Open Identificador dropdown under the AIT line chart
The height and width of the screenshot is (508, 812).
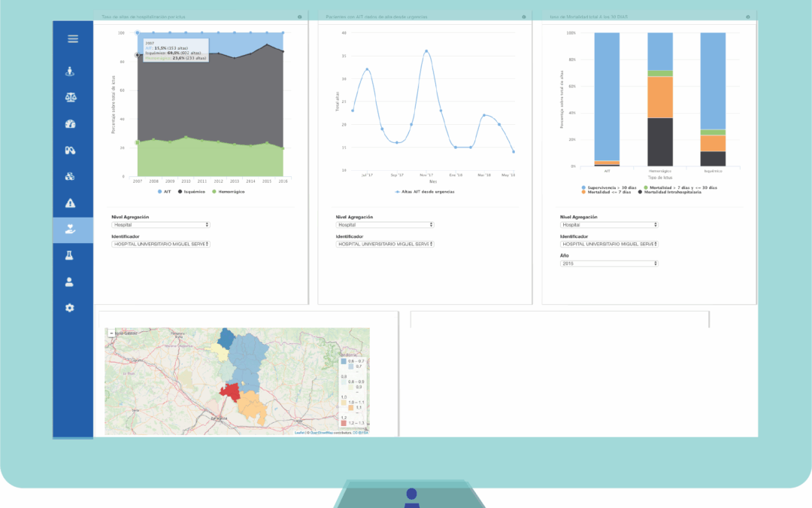click(384, 244)
